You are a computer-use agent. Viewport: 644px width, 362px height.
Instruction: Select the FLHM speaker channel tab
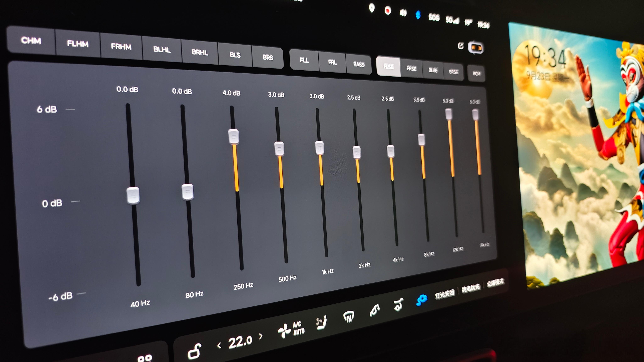(78, 44)
